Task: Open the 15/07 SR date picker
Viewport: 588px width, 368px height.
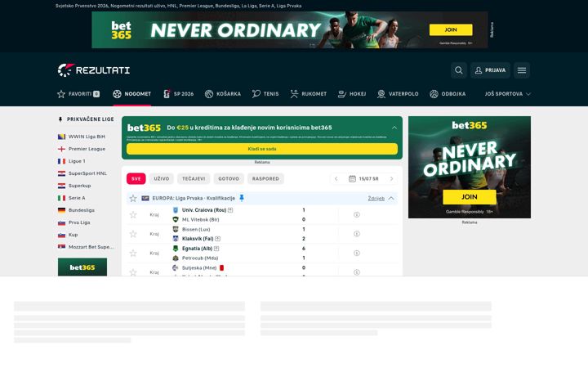Action: tap(363, 179)
